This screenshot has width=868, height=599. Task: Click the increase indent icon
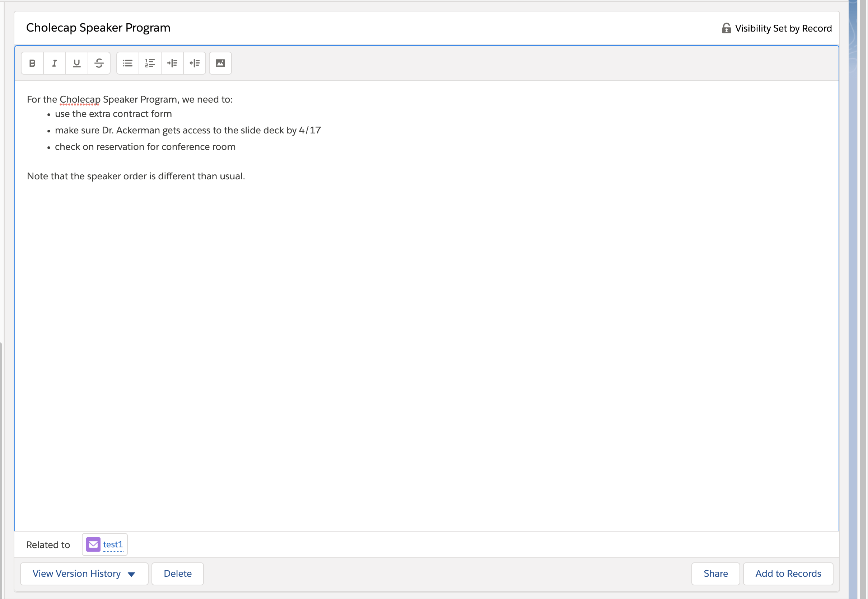click(172, 63)
